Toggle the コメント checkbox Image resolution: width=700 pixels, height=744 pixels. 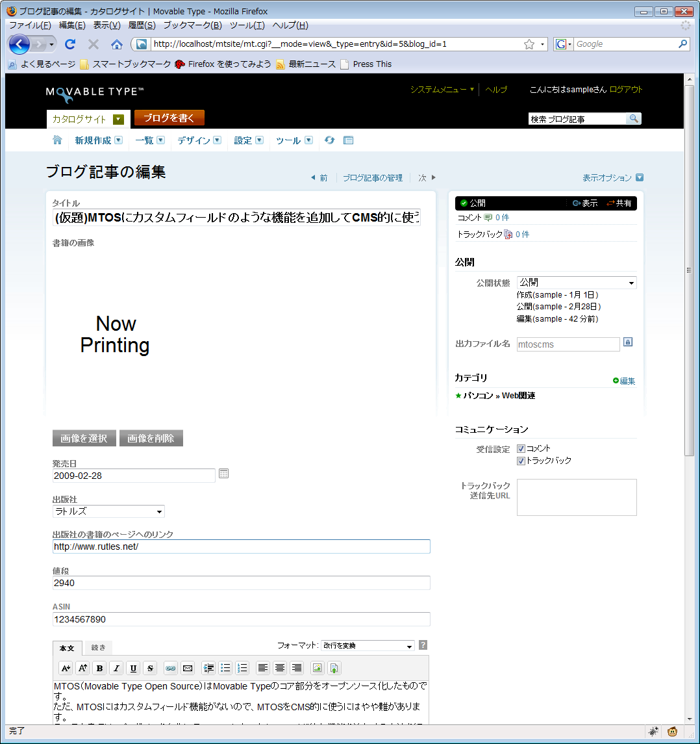point(521,448)
